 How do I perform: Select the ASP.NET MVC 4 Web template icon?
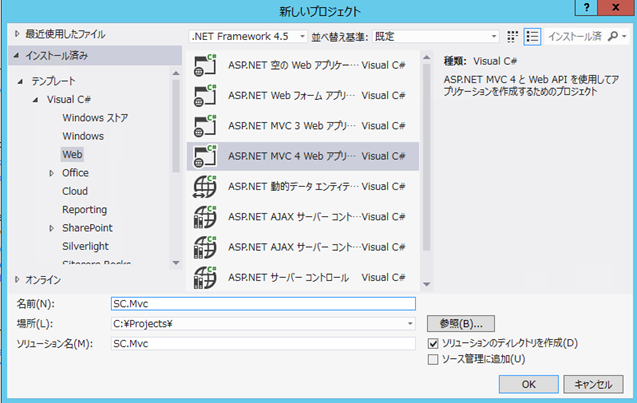(205, 156)
